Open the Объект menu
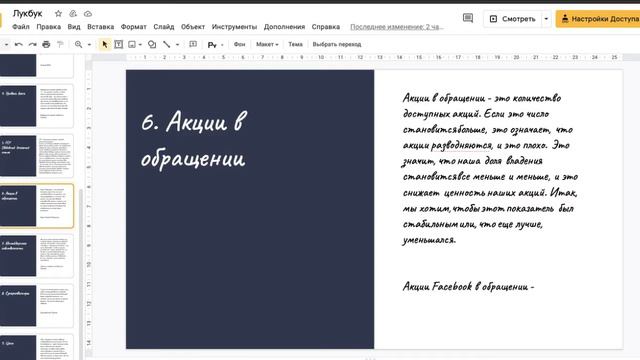640x360 pixels. [x=193, y=27]
